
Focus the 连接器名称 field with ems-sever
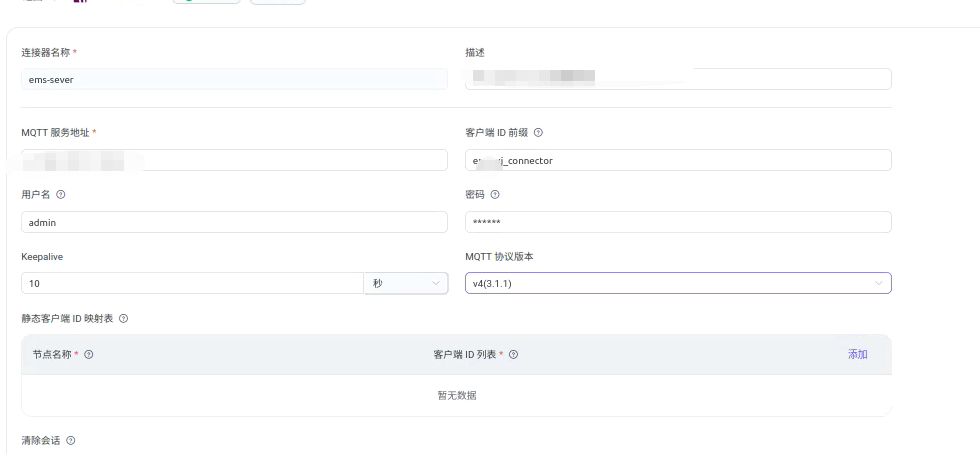[234, 80]
